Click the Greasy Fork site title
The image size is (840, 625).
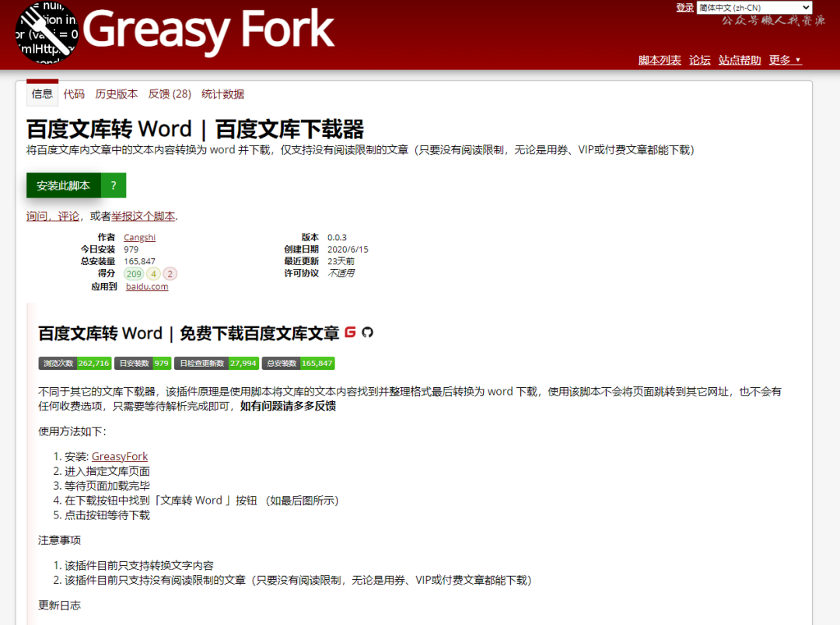208,30
